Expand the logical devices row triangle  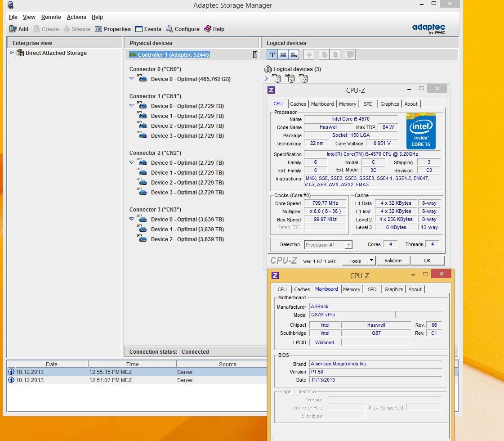(x=266, y=78)
